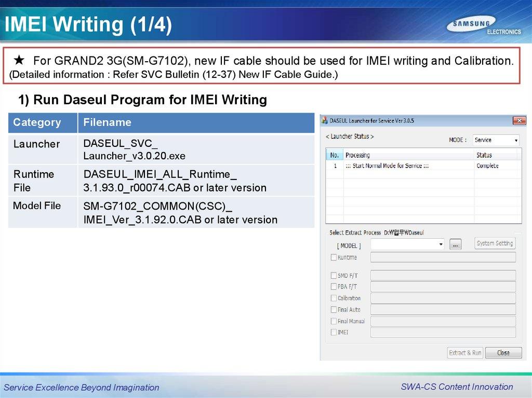The width and height of the screenshot is (532, 398).
Task: Enable the Final Auto checkbox
Action: pos(334,310)
